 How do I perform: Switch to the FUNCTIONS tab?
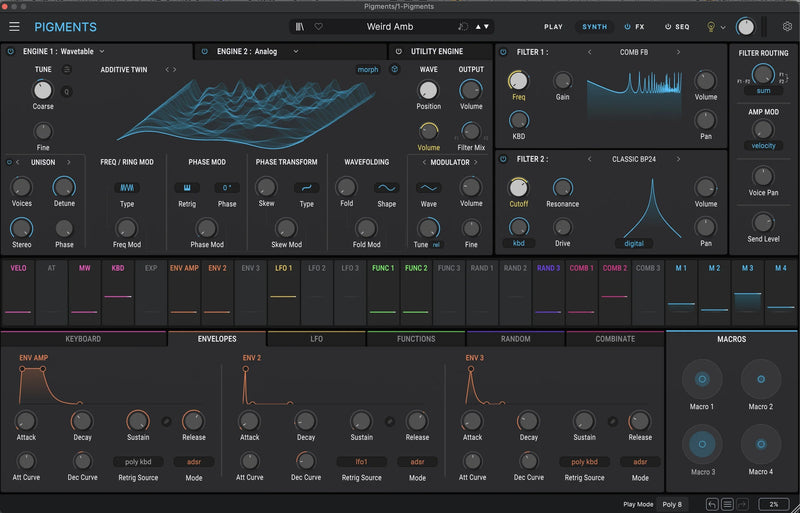(x=416, y=339)
